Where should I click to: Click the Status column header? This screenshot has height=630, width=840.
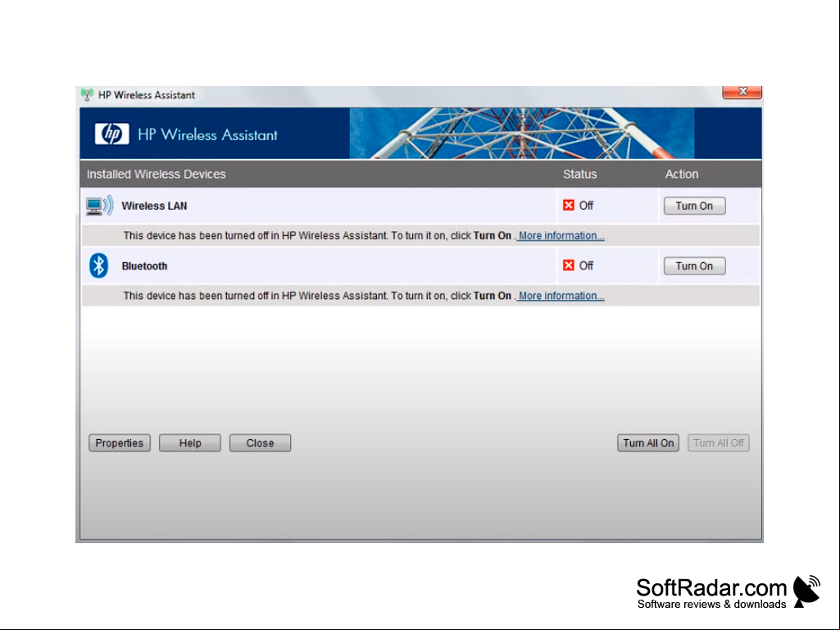(579, 174)
